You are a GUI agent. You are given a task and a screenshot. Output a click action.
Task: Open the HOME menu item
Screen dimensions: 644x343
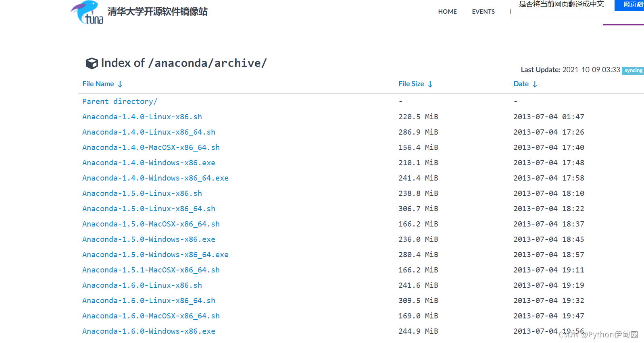click(447, 12)
